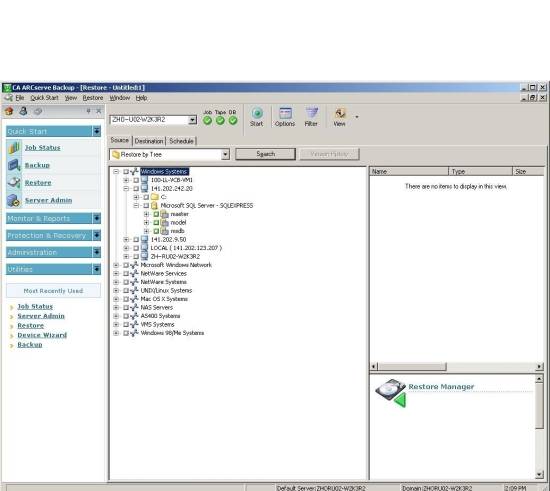The image size is (550, 491).
Task: Collapse the Windows Systems tree node
Action: tap(116, 171)
